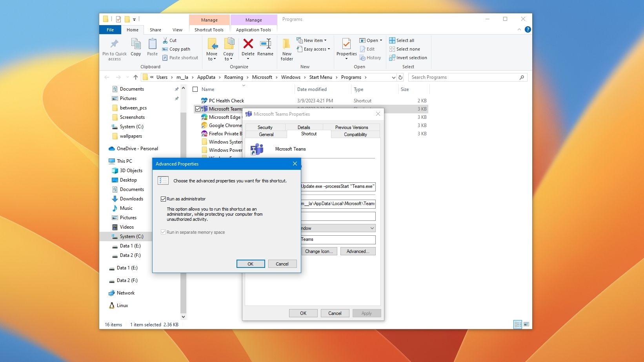644x362 pixels.
Task: Switch to large icons view in status bar
Action: point(526,324)
